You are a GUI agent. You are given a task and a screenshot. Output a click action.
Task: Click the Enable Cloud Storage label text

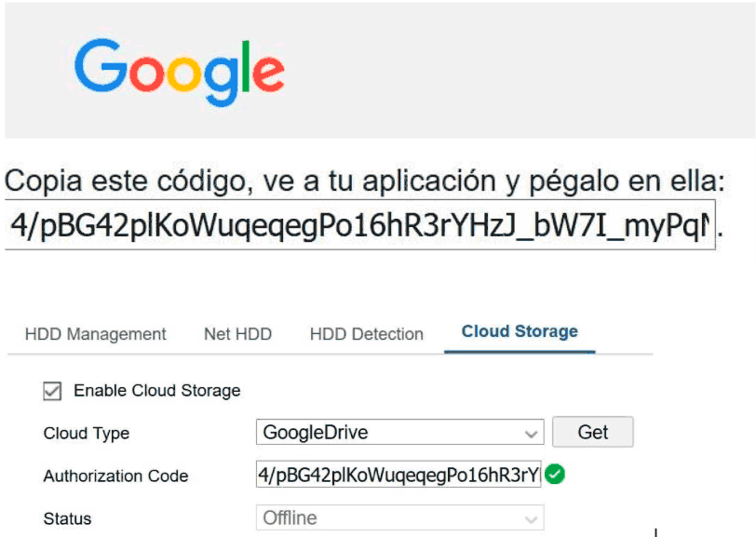(156, 391)
